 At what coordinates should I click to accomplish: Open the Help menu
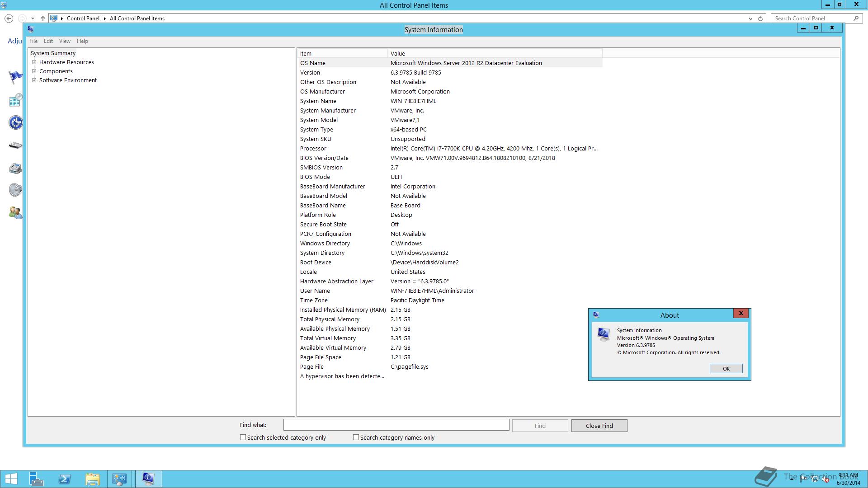[x=82, y=41]
